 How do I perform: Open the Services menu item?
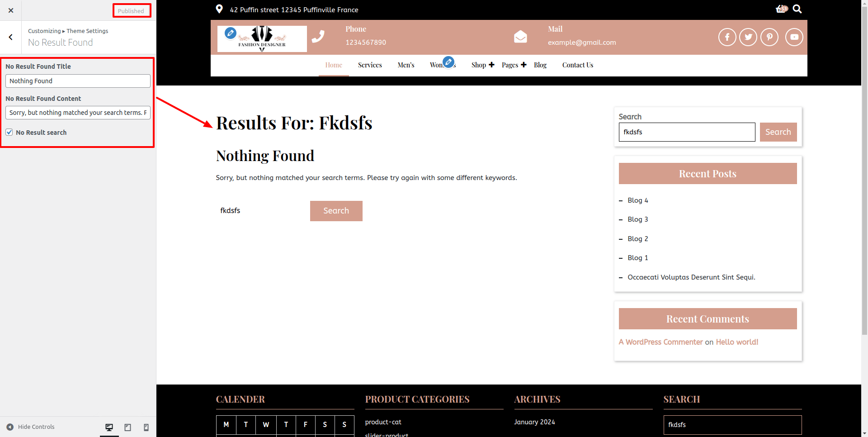point(370,65)
